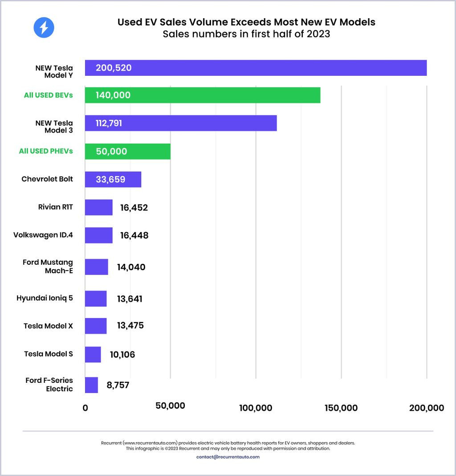Click the Rivian R1T label
This screenshot has height=476, width=456.
pos(55,207)
